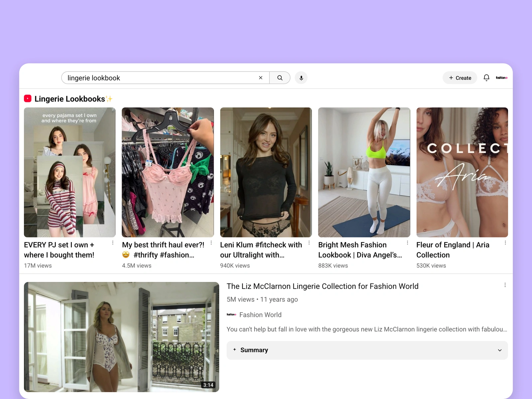Visit the Fashion World channel name
Viewport: 532px width, 399px height.
[x=260, y=315]
